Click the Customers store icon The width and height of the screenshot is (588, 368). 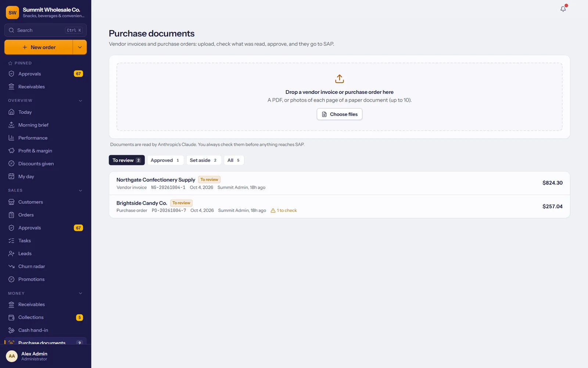click(x=11, y=202)
